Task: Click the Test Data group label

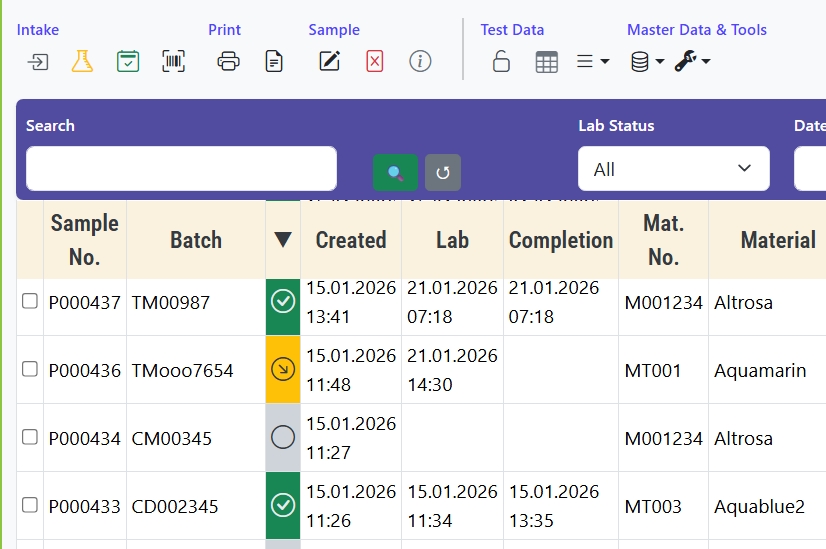Action: [512, 30]
